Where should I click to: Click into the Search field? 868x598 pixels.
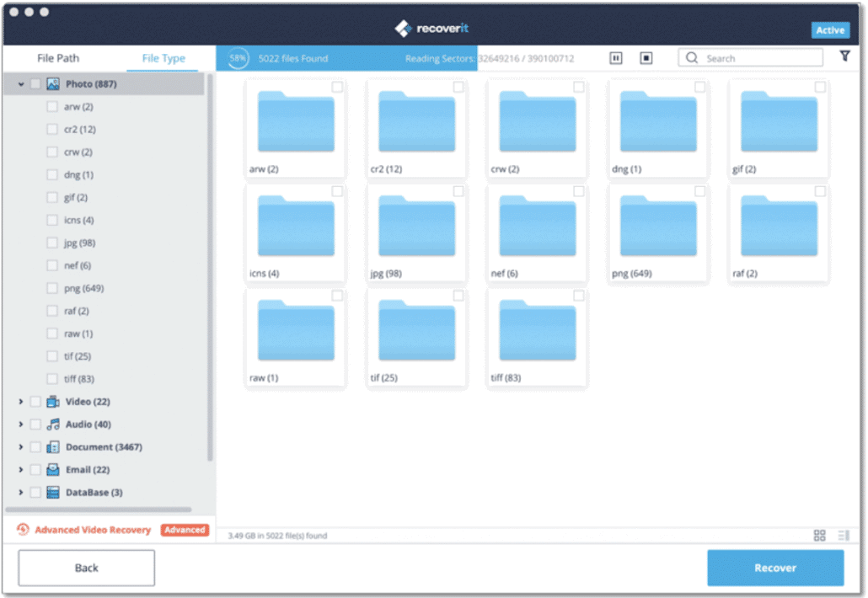(758, 58)
